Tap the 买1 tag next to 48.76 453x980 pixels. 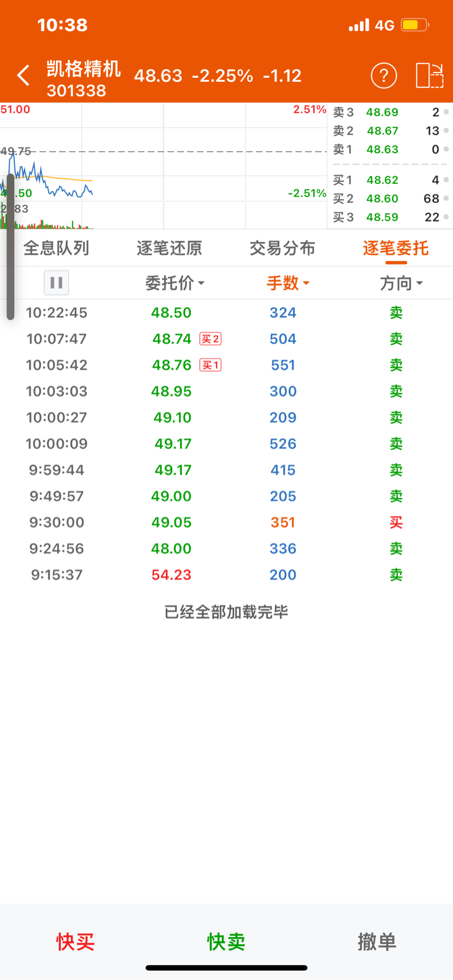211,365
